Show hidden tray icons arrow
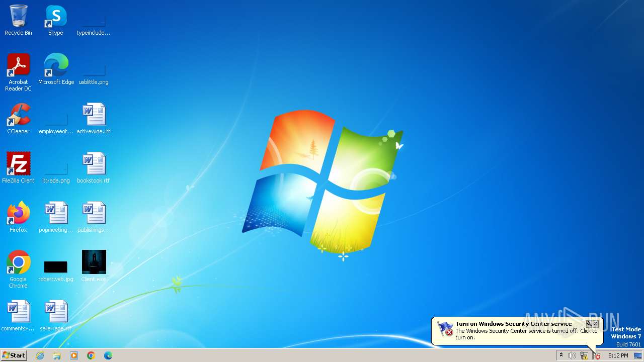The width and height of the screenshot is (644, 362). tap(561, 355)
